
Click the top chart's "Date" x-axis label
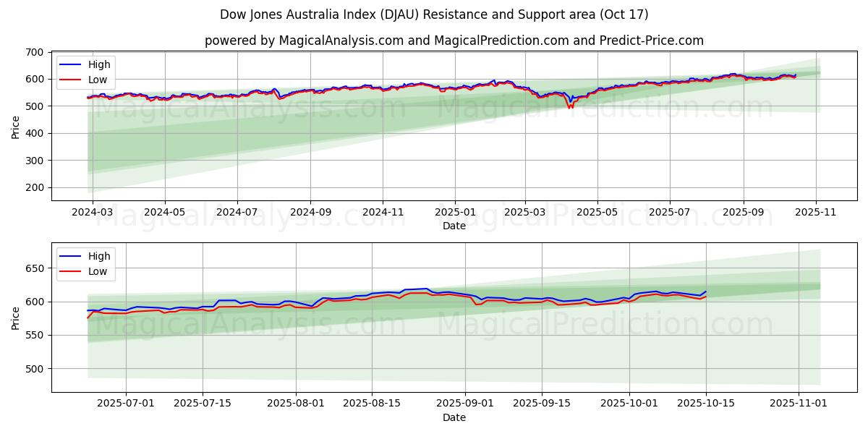click(x=454, y=226)
